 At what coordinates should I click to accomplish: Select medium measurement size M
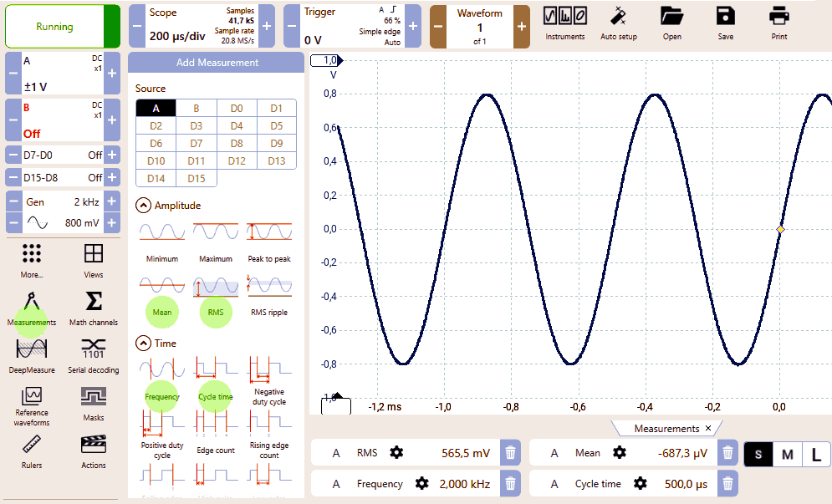[x=788, y=454]
